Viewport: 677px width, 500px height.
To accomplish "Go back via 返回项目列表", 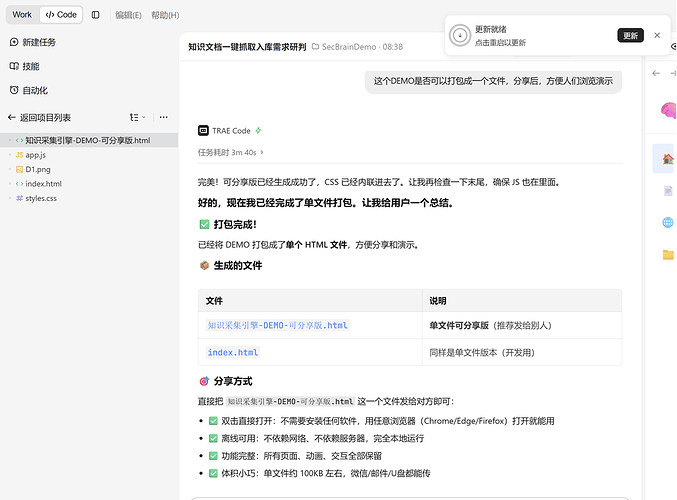I will point(39,117).
